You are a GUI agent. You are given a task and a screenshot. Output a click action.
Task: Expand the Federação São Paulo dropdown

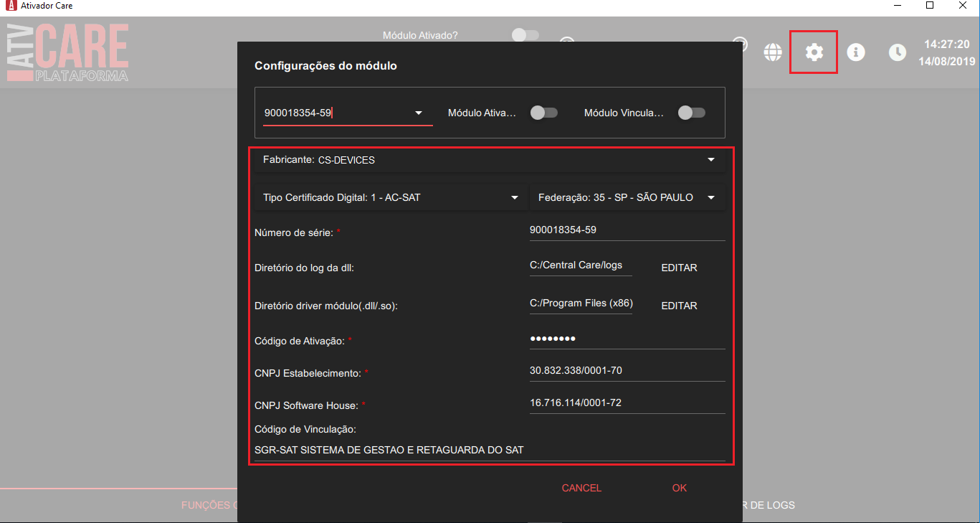627,197
